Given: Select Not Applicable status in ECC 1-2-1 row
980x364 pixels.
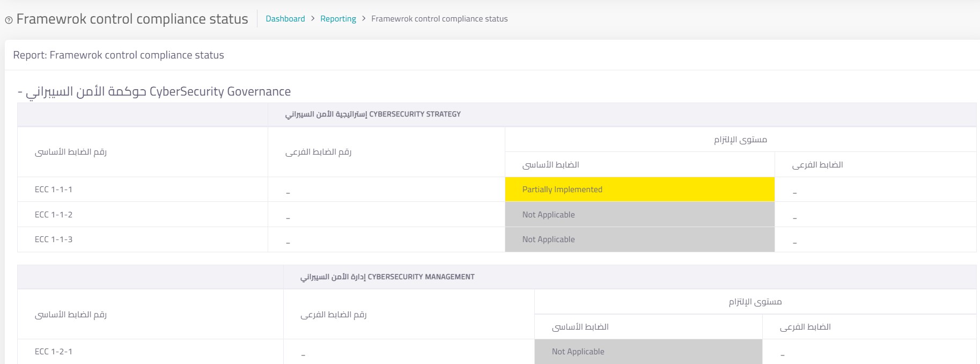Looking at the screenshot, I should point(578,352).
